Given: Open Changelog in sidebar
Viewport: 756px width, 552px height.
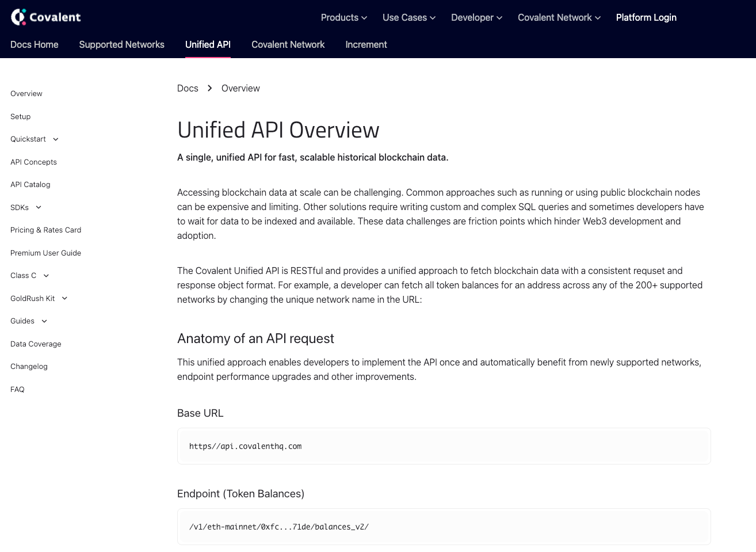Looking at the screenshot, I should coord(29,366).
